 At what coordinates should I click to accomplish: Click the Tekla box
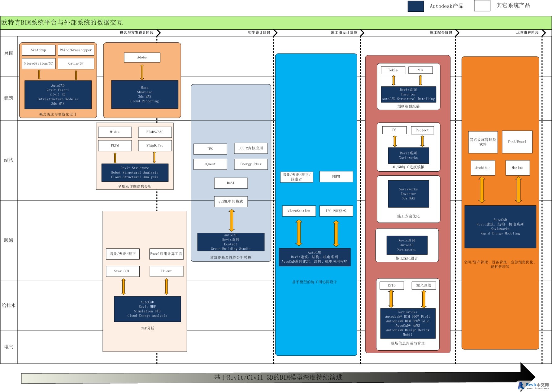coord(393,70)
